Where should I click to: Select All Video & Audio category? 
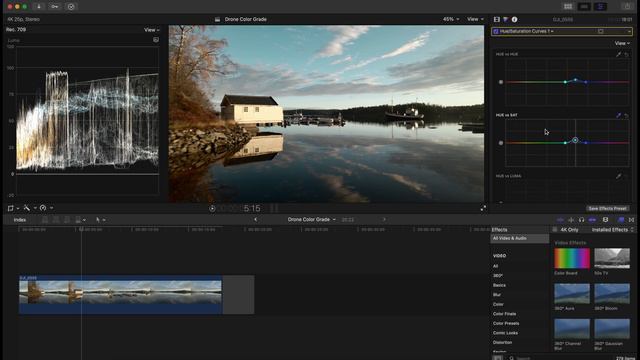coord(519,238)
